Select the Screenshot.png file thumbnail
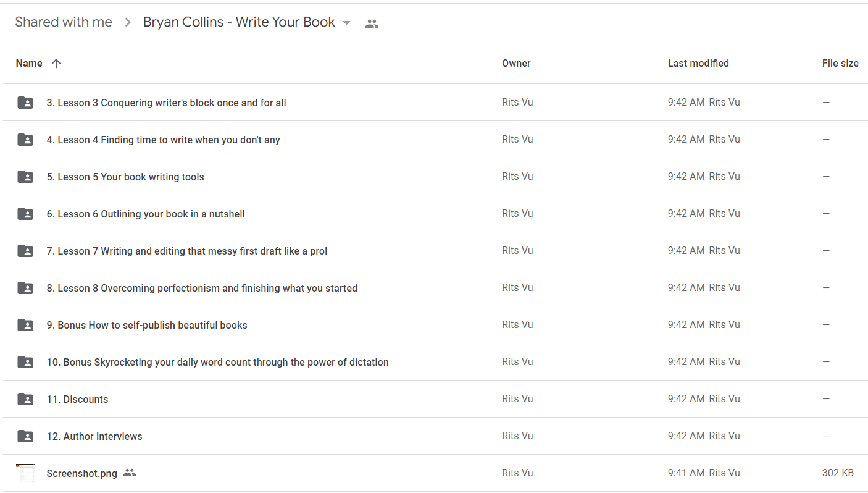The width and height of the screenshot is (868, 493). [25, 473]
